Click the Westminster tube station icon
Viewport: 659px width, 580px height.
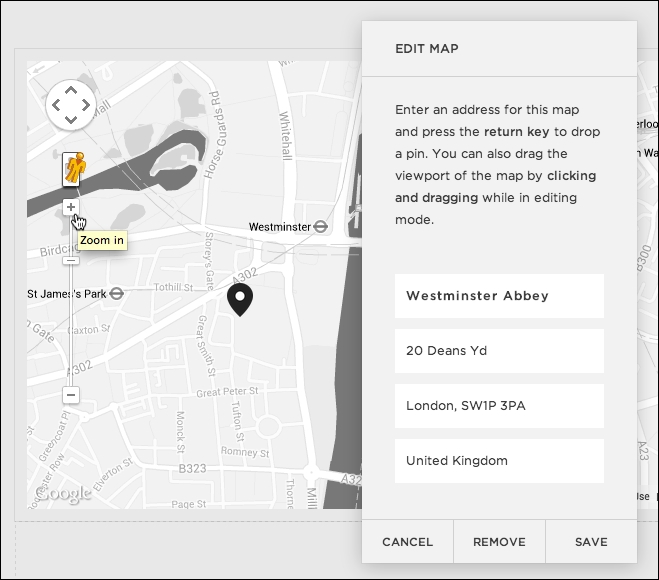pyautogui.click(x=320, y=227)
